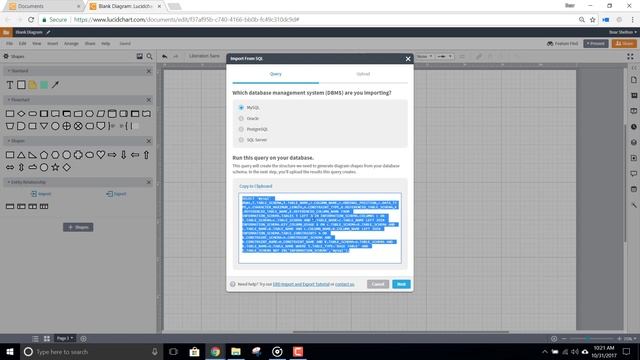Close the Import From SQL dialog
Image resolution: width=640 pixels, height=360 pixels.
click(x=408, y=59)
